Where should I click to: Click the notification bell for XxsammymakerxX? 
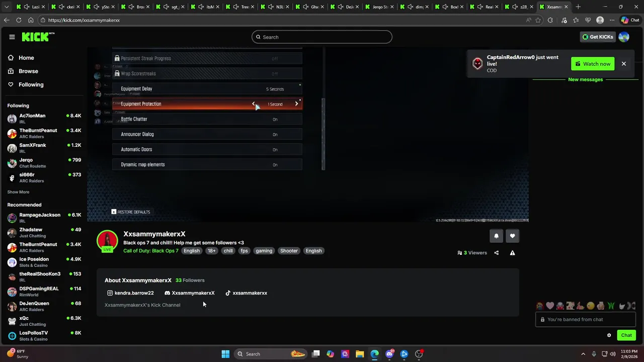(x=496, y=236)
